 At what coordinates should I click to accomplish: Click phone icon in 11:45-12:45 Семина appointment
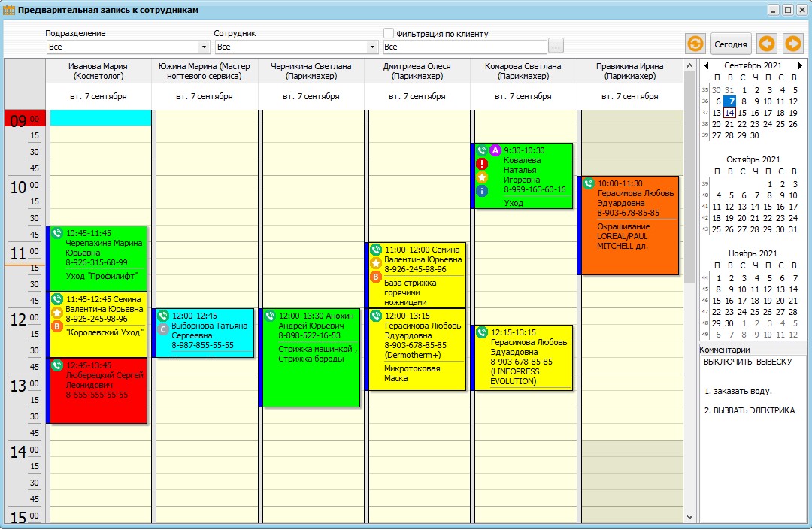(x=57, y=299)
